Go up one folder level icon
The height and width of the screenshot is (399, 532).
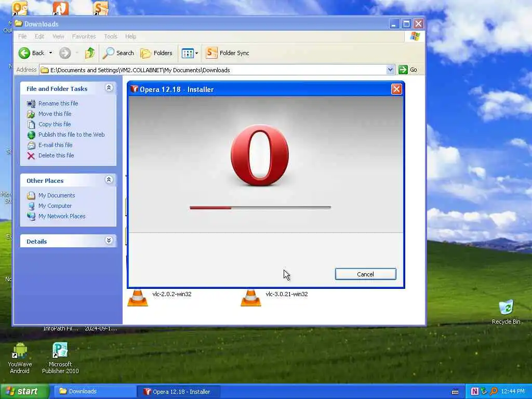pos(90,53)
